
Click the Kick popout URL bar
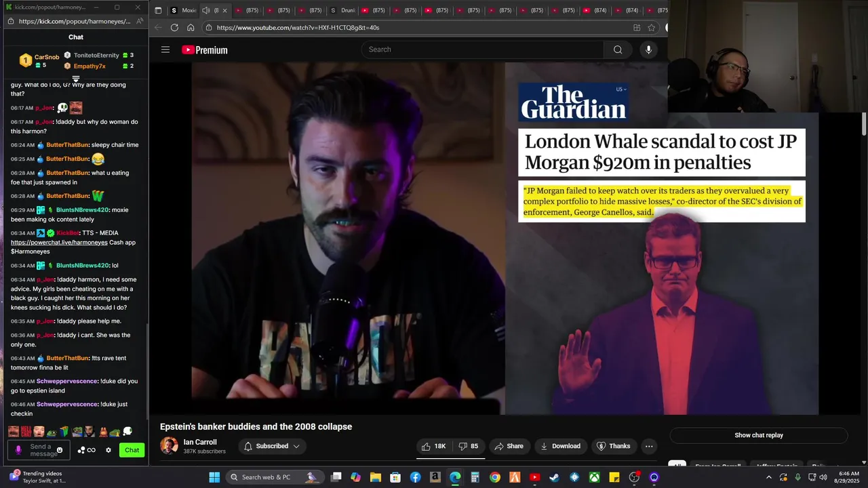(x=75, y=21)
